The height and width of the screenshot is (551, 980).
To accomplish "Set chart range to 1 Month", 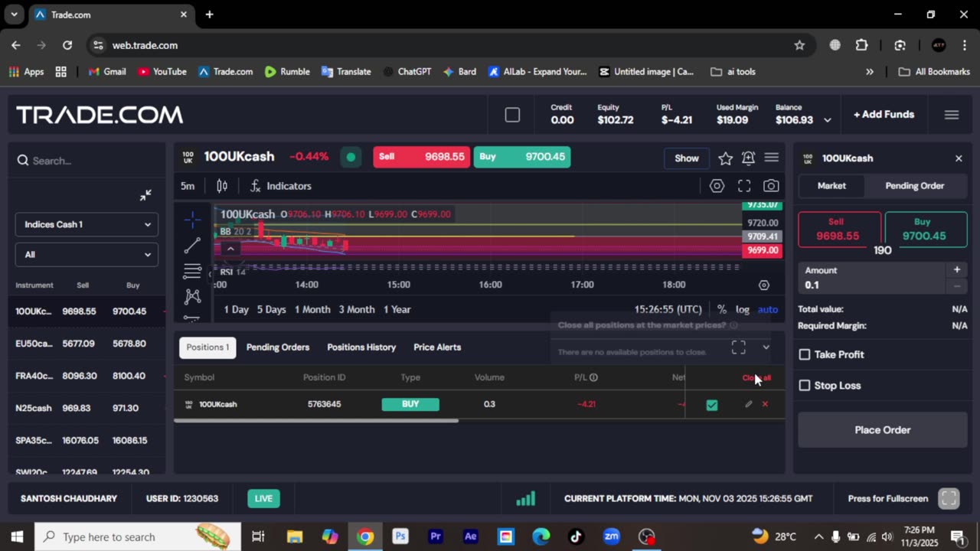I will tap(312, 309).
